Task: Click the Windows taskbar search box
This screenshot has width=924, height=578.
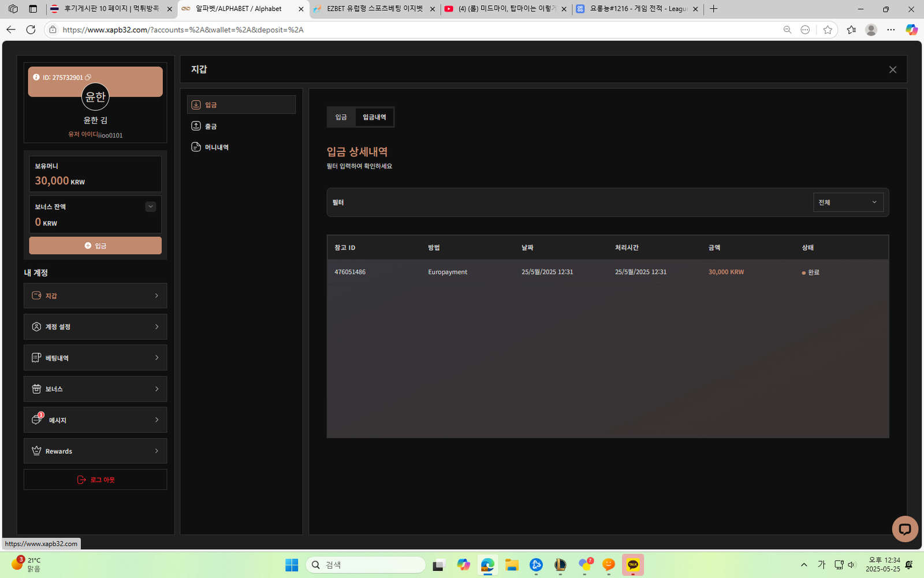Action: tap(365, 565)
